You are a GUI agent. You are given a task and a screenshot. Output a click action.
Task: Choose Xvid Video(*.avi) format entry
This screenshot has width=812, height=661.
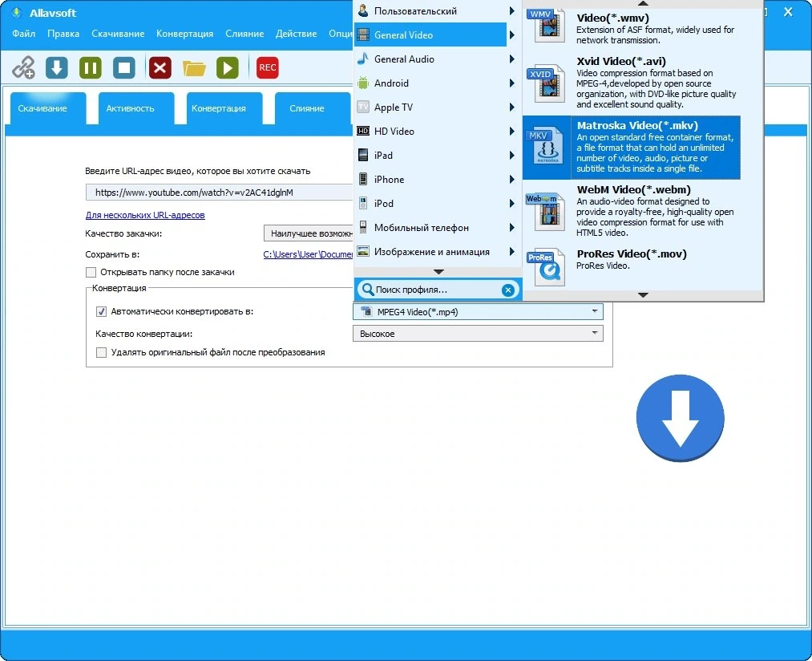click(632, 83)
